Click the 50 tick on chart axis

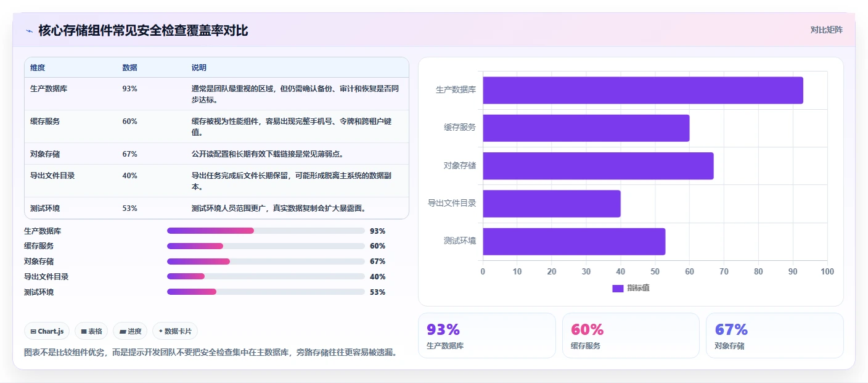(655, 271)
